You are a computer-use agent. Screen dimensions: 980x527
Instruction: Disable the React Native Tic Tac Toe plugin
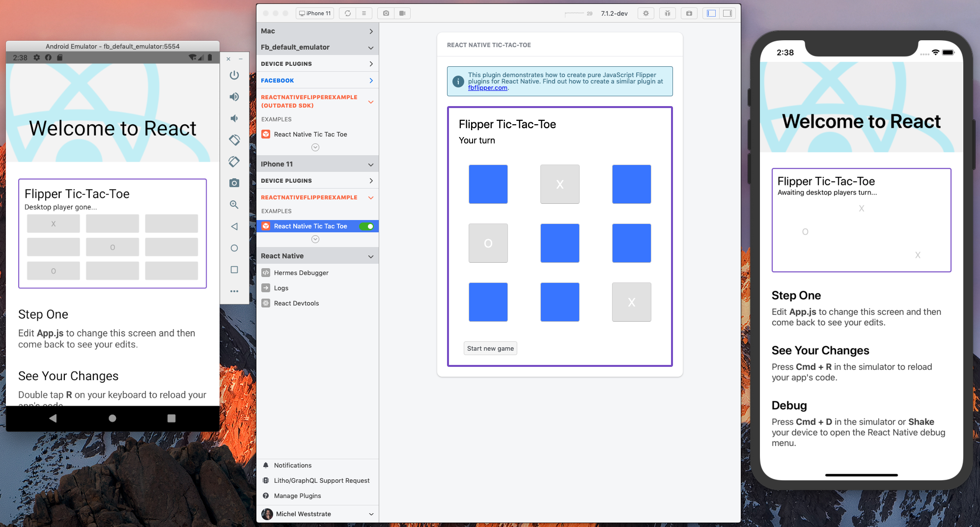point(368,226)
